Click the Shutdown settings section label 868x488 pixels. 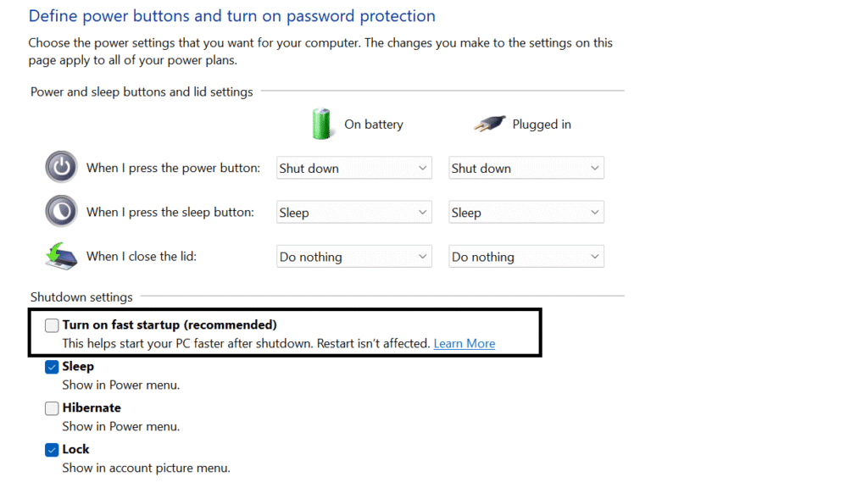81,297
